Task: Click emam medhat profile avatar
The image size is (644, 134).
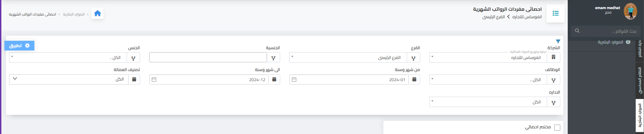Action: pos(630,11)
